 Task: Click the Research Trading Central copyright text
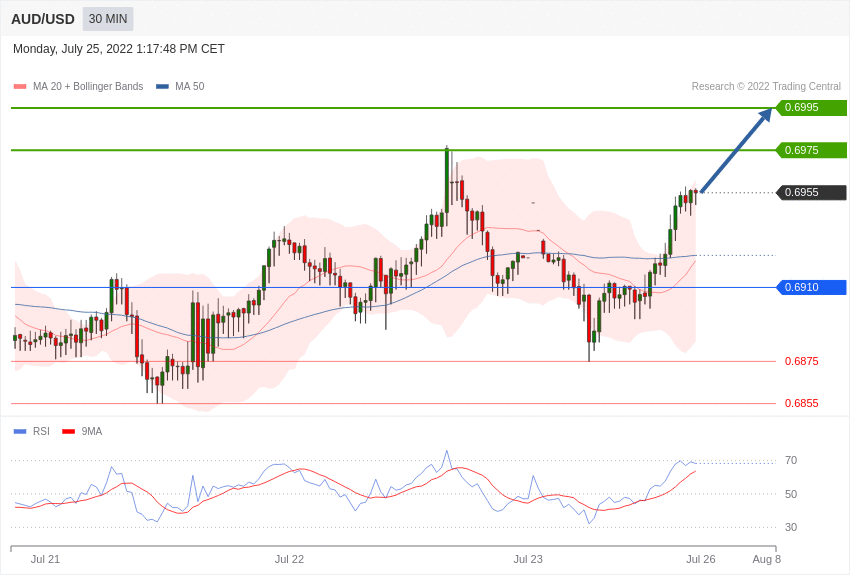(766, 87)
